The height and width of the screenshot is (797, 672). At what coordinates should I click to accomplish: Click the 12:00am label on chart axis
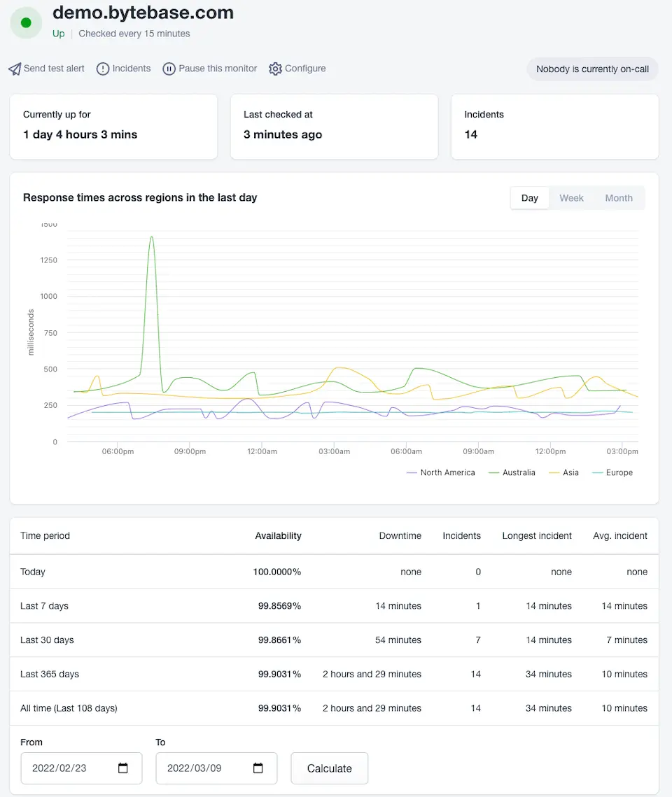(262, 451)
